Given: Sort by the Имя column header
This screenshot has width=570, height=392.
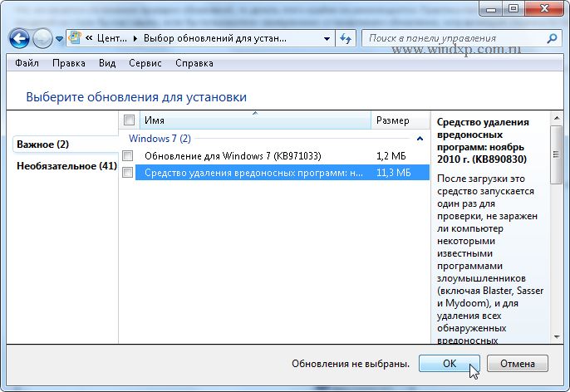Looking at the screenshot, I should [x=255, y=120].
